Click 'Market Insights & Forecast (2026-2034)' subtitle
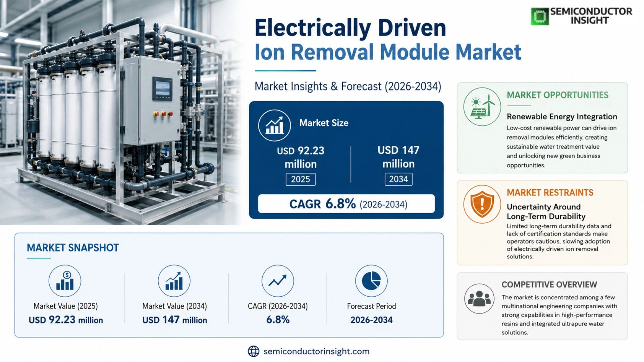 [x=348, y=86]
